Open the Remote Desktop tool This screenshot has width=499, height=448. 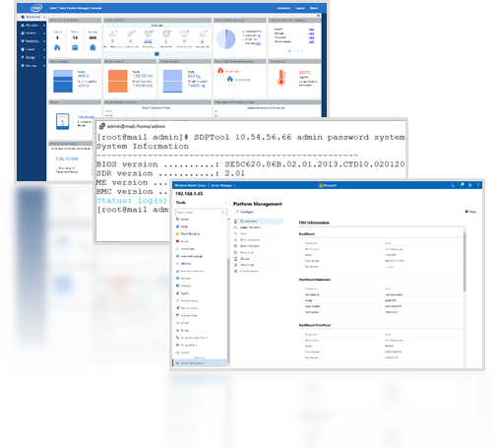pos(187,300)
